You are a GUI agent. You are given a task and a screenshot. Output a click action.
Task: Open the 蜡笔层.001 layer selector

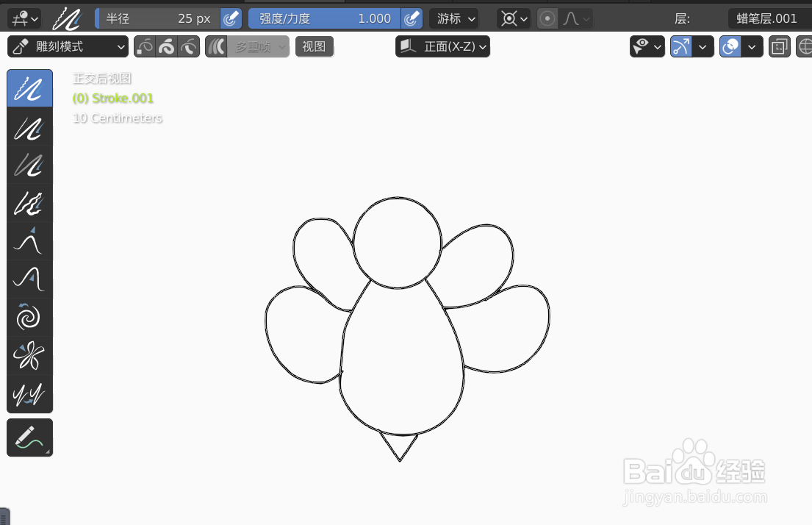coord(769,18)
